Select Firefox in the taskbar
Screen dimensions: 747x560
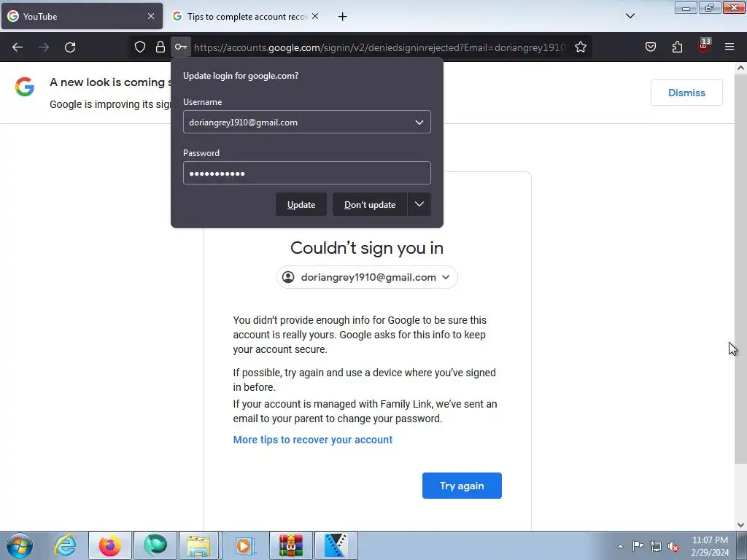point(110,545)
